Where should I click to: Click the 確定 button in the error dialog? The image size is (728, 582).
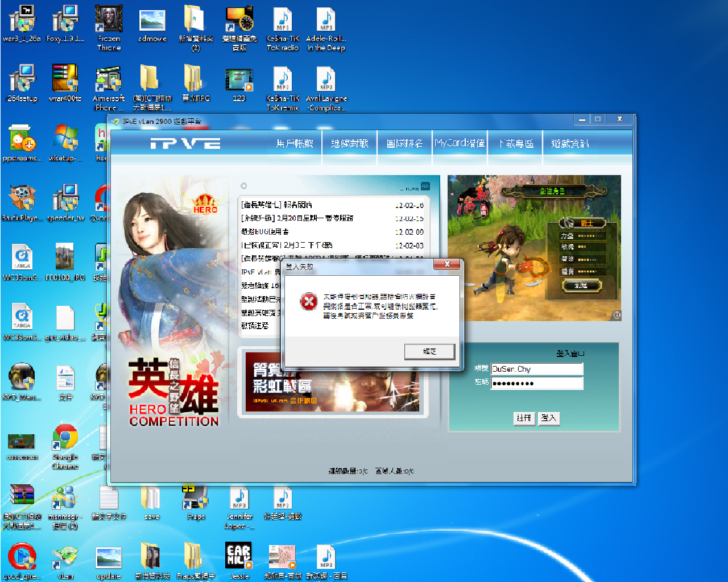(x=429, y=352)
